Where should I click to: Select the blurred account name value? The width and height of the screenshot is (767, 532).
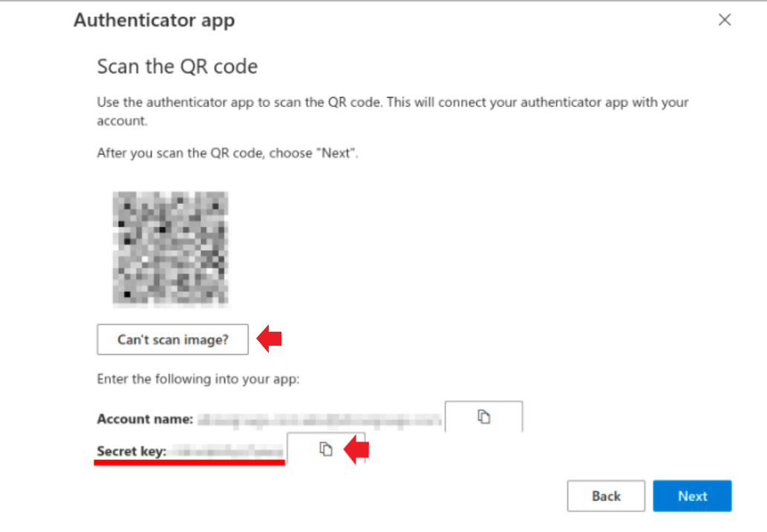319,420
